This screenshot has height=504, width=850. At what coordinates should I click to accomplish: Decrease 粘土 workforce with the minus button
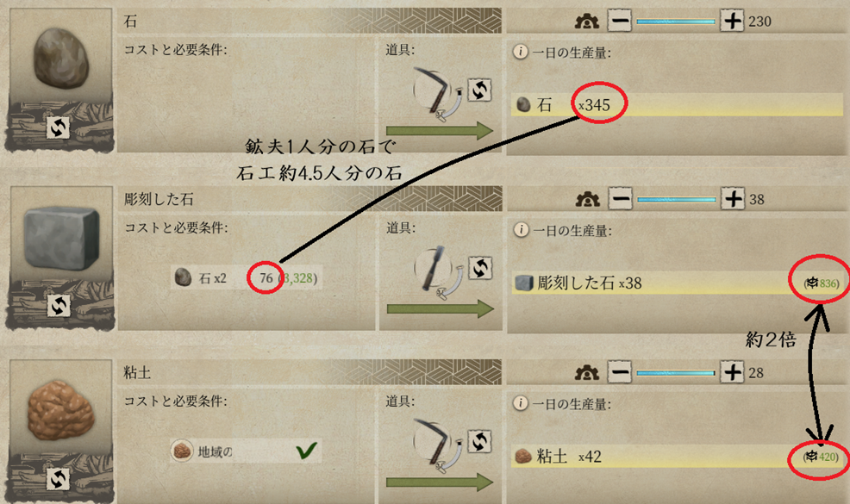tap(620, 372)
